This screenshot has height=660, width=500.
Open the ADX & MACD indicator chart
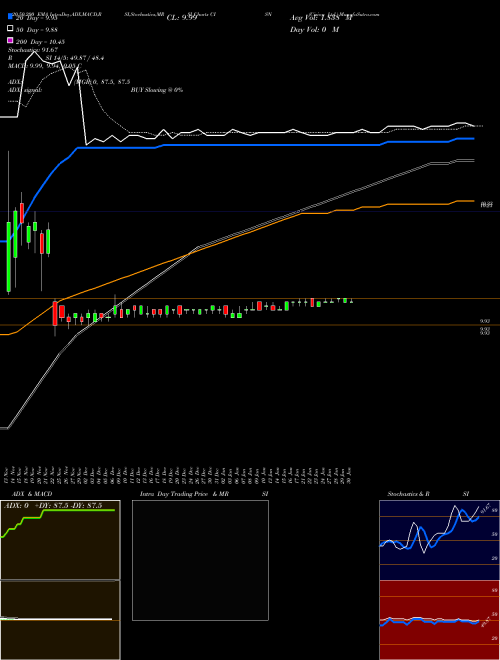click(x=60, y=540)
